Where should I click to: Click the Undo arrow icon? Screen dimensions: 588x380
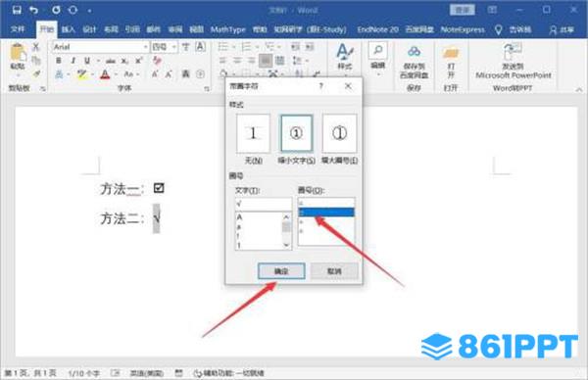[34, 10]
